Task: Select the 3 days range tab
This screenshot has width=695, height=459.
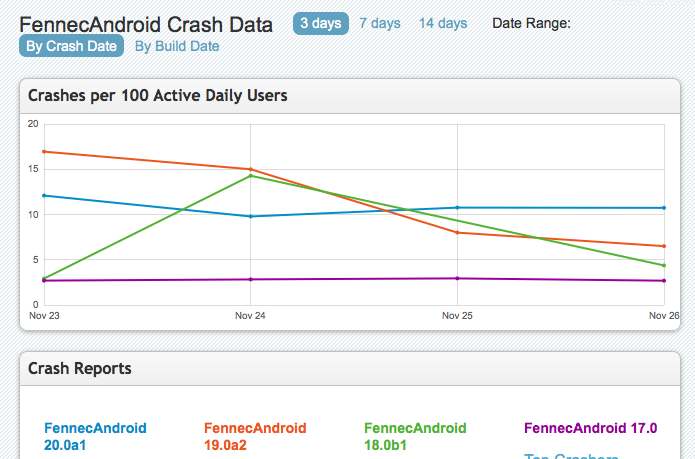Action: coord(321,23)
